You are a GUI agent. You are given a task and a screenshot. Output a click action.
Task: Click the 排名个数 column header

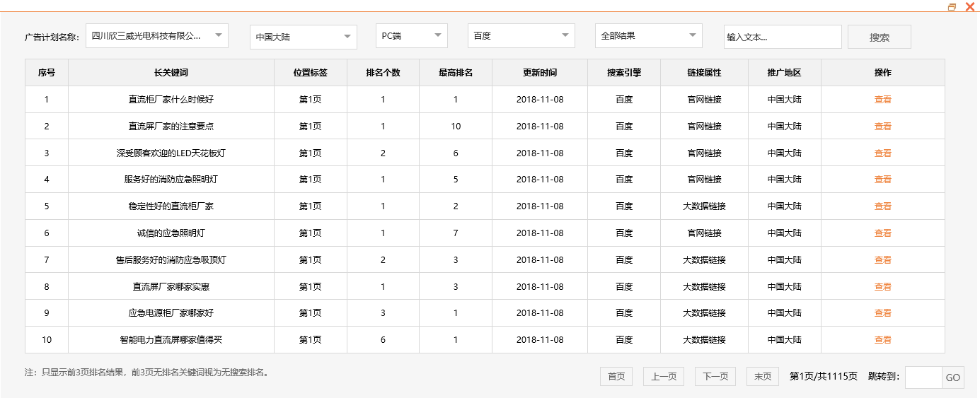click(383, 73)
